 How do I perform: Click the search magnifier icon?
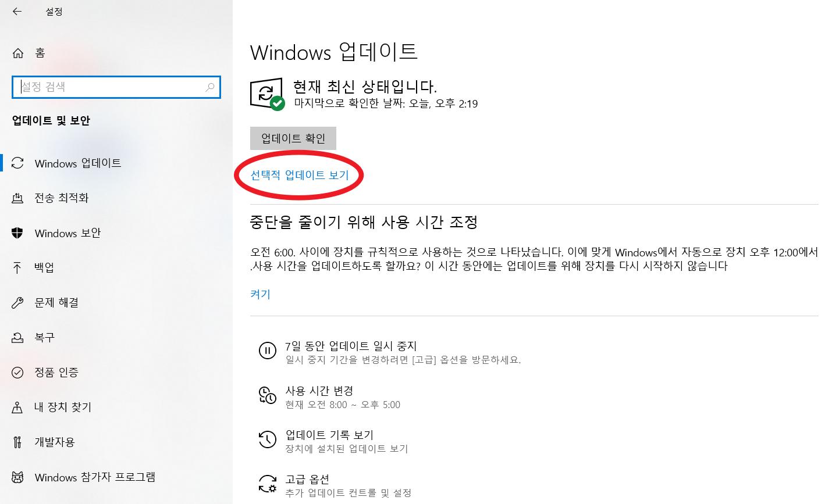[x=210, y=87]
